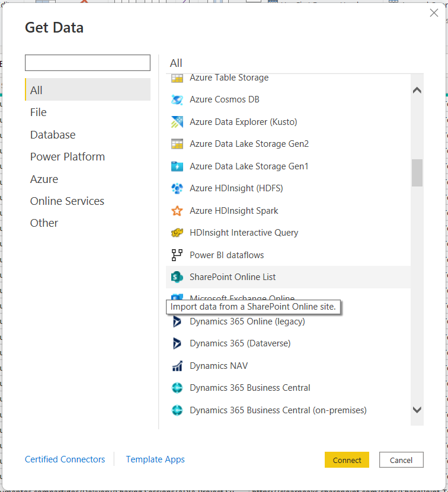Click the SharePoint Online List icon
The width and height of the screenshot is (448, 492).
click(x=177, y=277)
